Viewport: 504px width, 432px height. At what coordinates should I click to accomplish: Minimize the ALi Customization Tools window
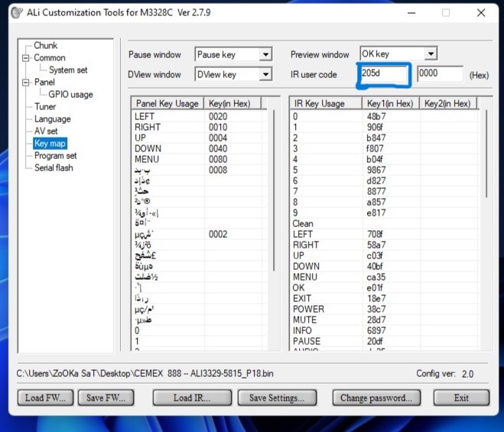(411, 13)
